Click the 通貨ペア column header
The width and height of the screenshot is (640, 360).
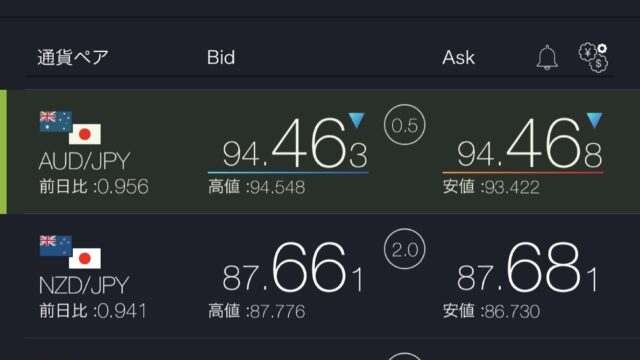(x=73, y=58)
